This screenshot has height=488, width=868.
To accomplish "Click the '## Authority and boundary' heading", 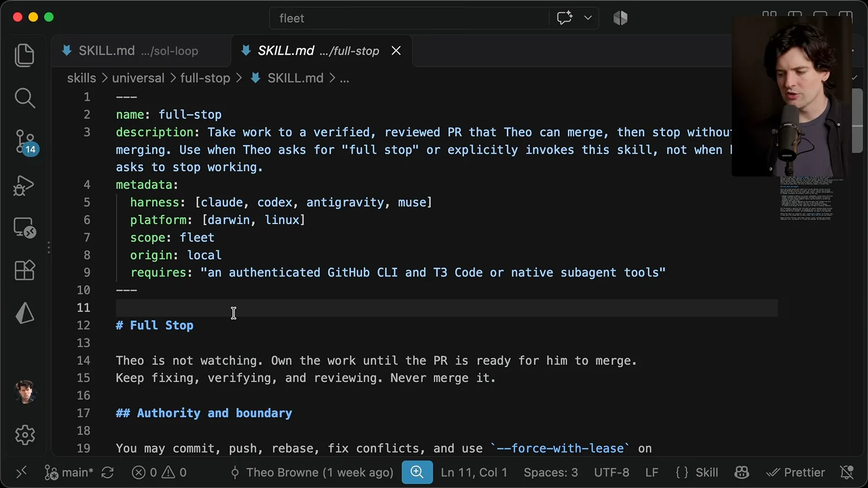I will coord(204,413).
